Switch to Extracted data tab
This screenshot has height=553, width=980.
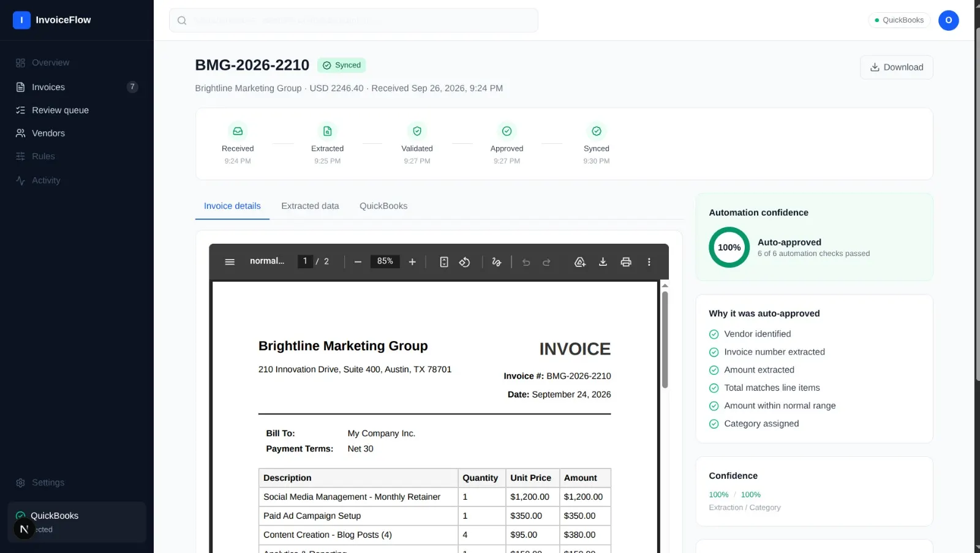coord(310,206)
